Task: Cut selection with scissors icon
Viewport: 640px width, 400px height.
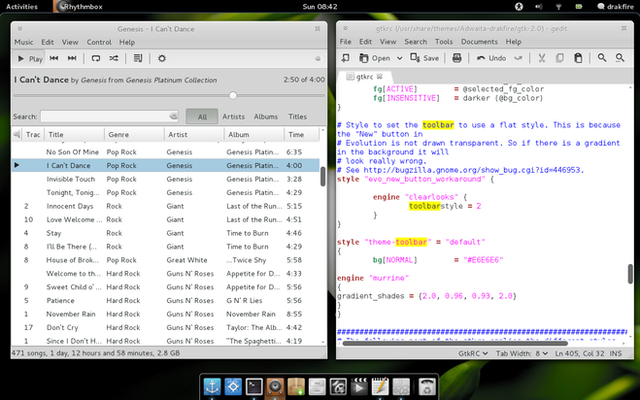Action: click(x=542, y=58)
